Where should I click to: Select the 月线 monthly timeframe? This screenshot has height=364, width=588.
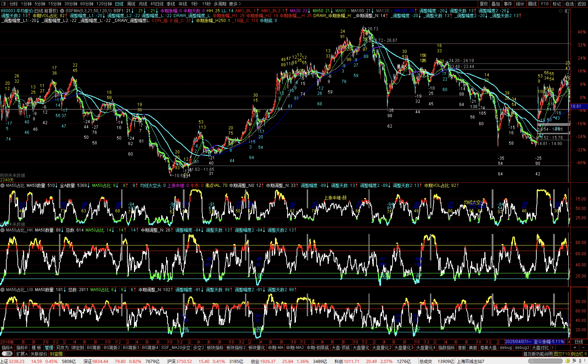coord(143,4)
